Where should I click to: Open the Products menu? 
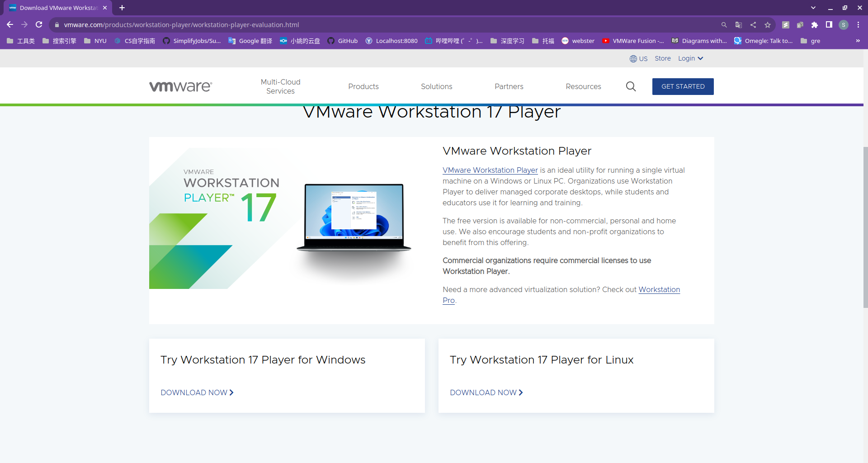pos(363,86)
